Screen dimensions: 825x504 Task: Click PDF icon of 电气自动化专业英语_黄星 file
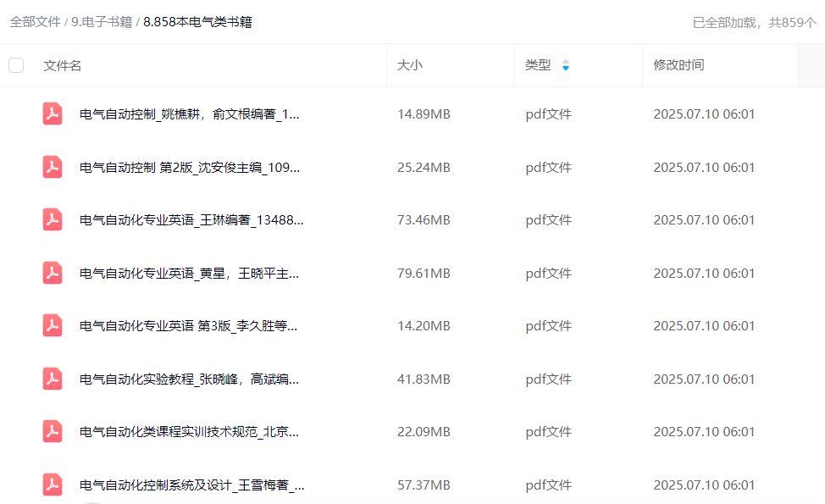click(53, 273)
